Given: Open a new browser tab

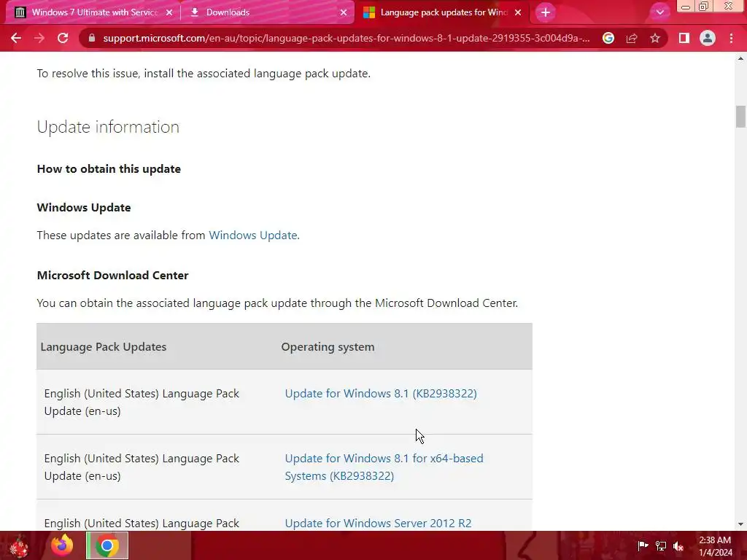Looking at the screenshot, I should pyautogui.click(x=546, y=12).
